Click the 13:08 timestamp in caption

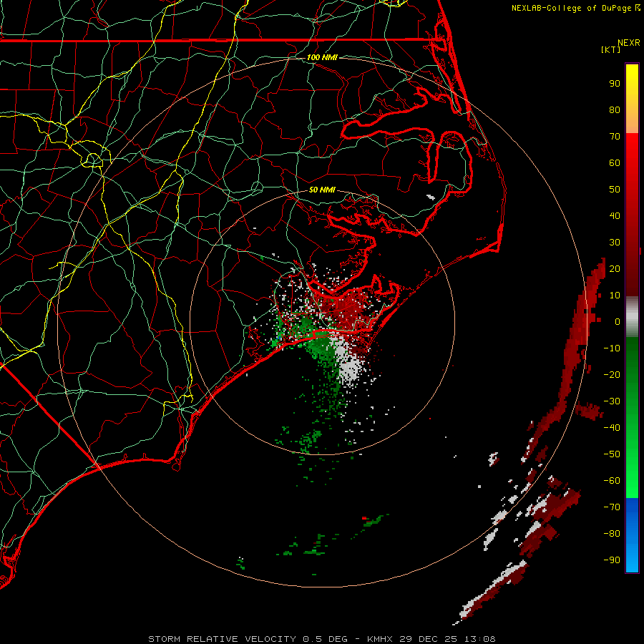(x=480, y=639)
